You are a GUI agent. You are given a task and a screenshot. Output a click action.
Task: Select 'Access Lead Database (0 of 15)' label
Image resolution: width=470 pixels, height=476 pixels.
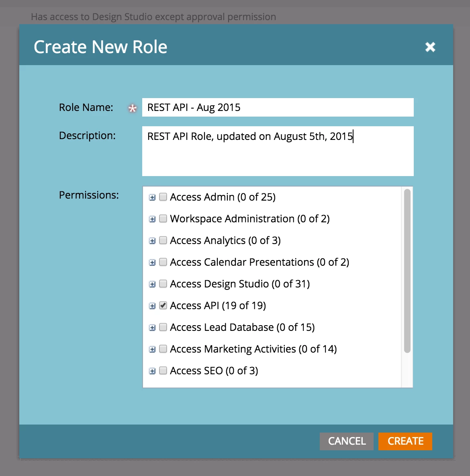coord(242,327)
